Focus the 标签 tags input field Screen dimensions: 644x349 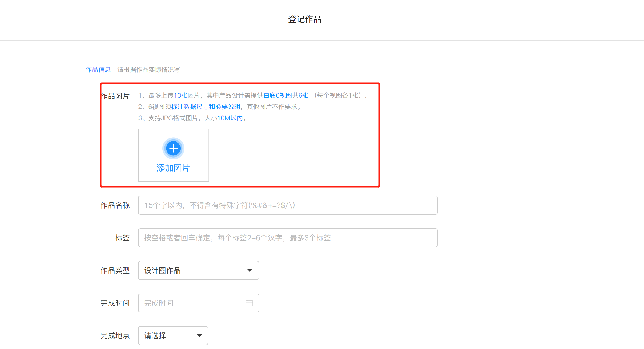[x=288, y=238]
